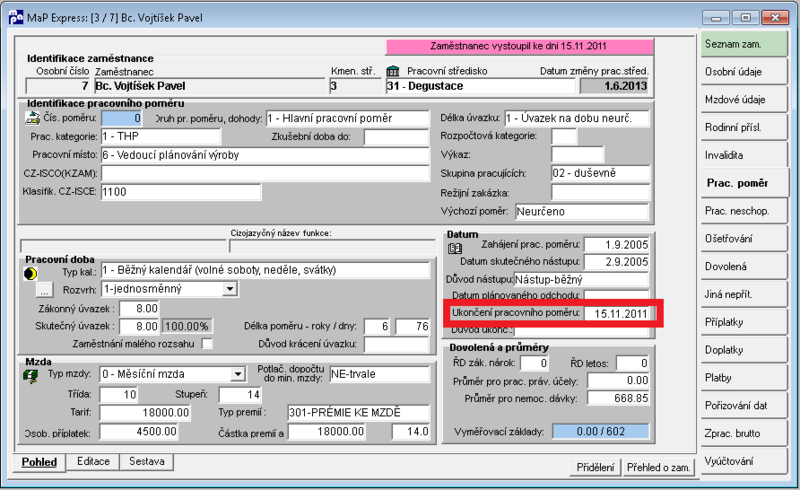Switch to the Pohled tab

click(x=39, y=462)
